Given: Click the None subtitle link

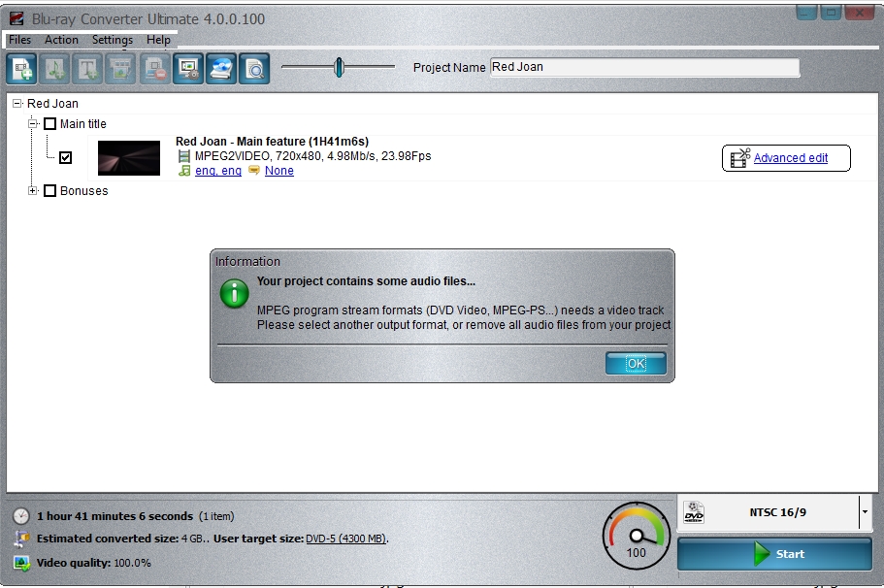Looking at the screenshot, I should click(x=279, y=171).
